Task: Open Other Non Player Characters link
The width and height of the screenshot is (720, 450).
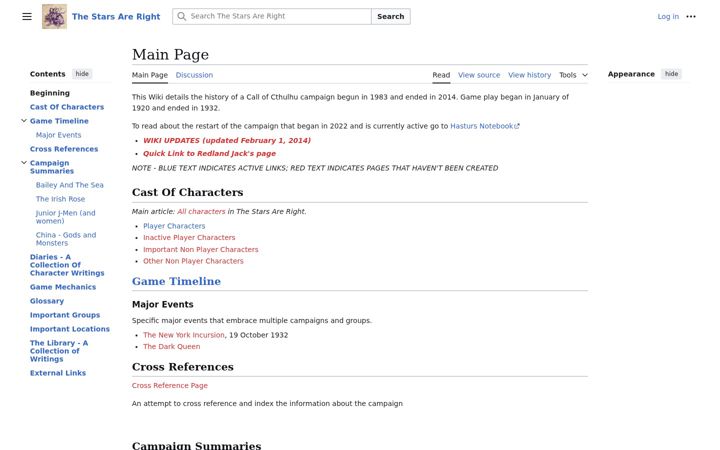Action: point(193,261)
